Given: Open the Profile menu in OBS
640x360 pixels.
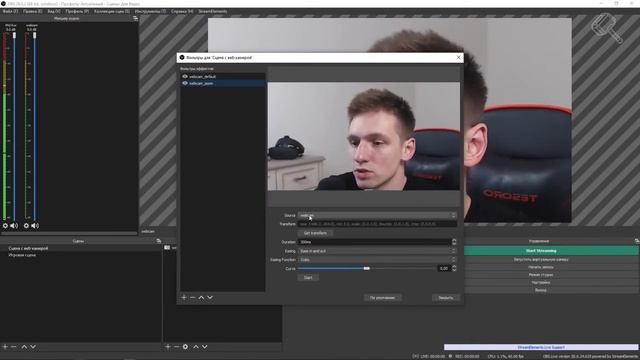Looking at the screenshot, I should click(77, 11).
